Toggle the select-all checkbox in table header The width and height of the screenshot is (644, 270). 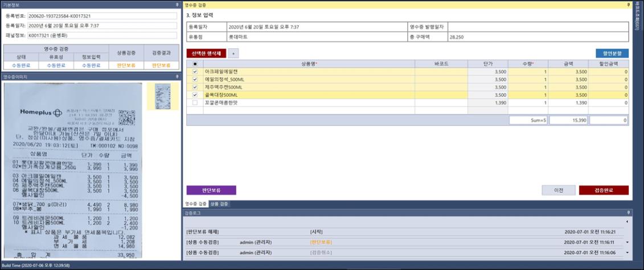pos(195,64)
